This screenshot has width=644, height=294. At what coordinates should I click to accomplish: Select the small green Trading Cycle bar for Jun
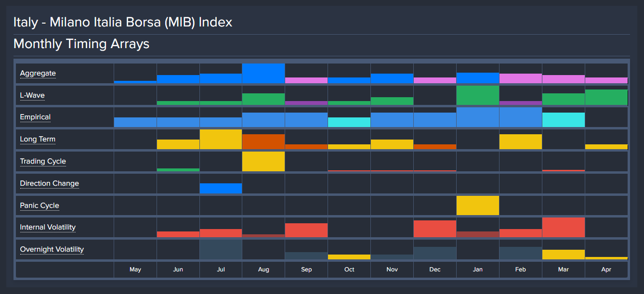(178, 170)
